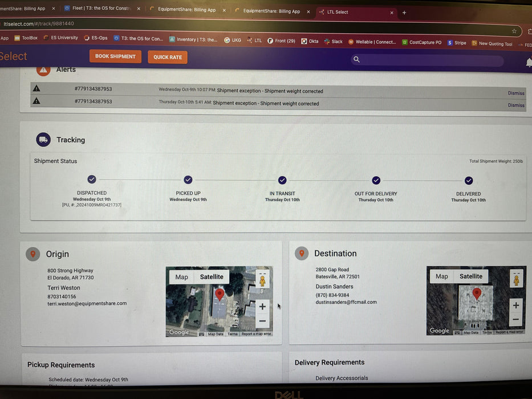Switch Origin map to Map view
The image size is (532, 399).
(181, 277)
